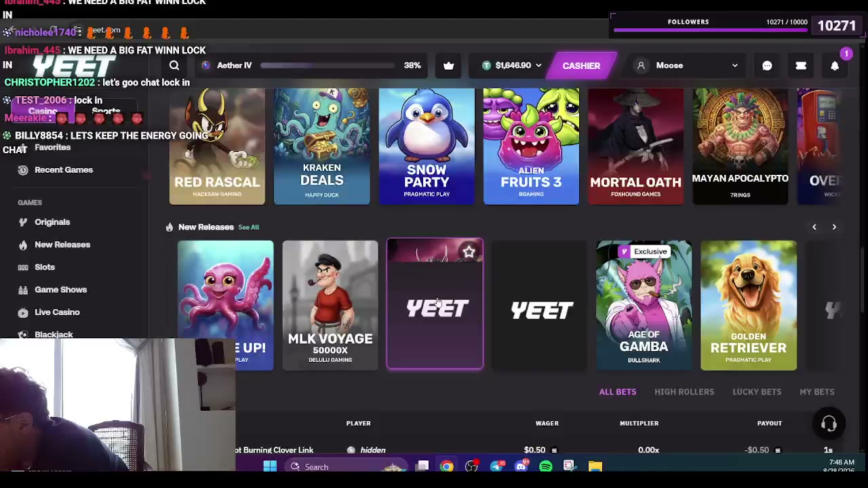
Task: Show previous New Releases games
Action: 814,227
